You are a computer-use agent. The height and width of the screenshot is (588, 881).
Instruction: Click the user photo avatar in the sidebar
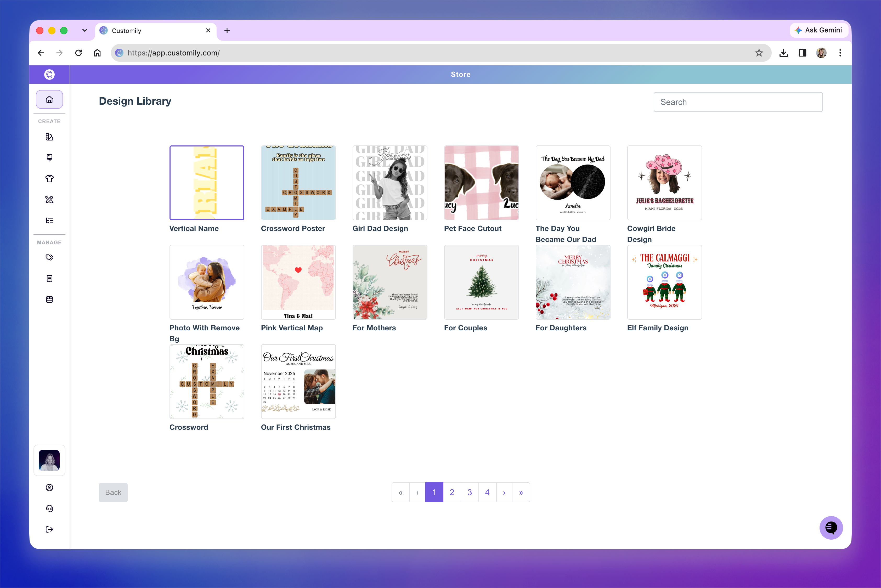tap(49, 460)
